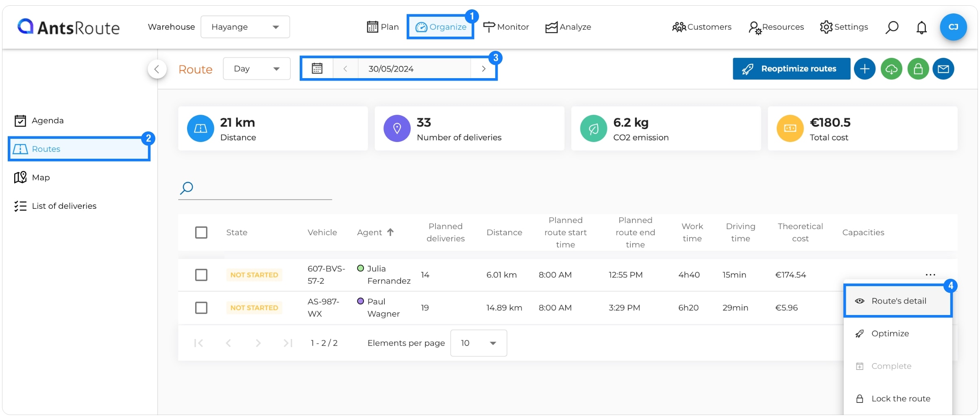Viewport: 980px width, 420px height.
Task: Click vehicle AS-987-WX cell
Action: point(323,308)
